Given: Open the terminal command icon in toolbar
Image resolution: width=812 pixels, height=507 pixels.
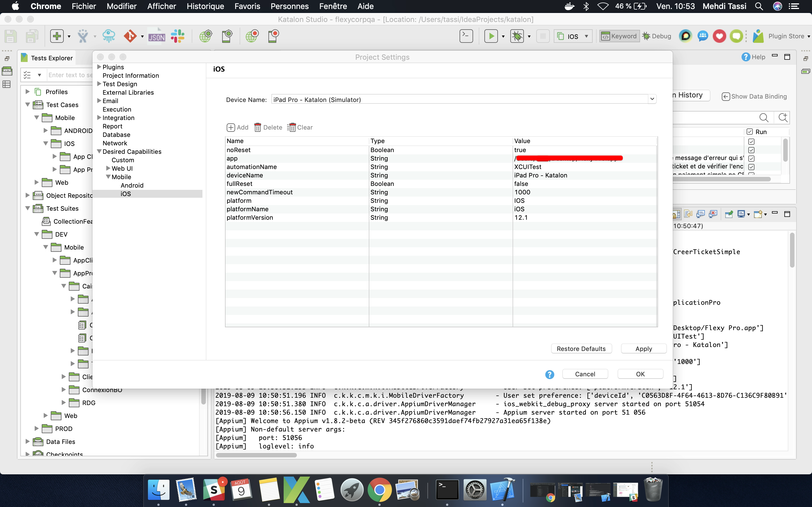Looking at the screenshot, I should (466, 36).
